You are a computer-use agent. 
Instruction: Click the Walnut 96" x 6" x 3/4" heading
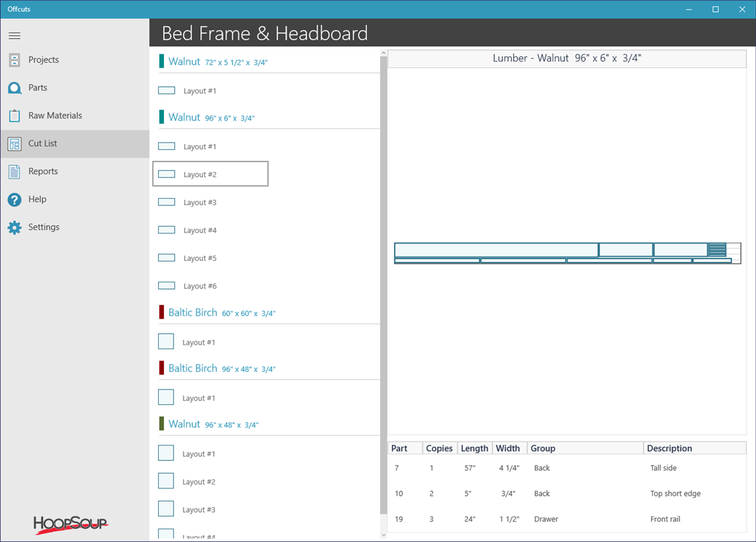(211, 118)
